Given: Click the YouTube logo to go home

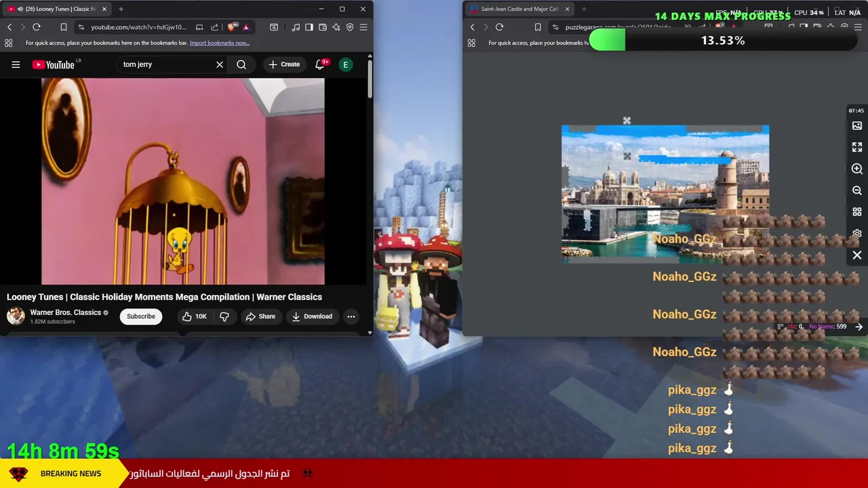Looking at the screenshot, I should tap(54, 64).
